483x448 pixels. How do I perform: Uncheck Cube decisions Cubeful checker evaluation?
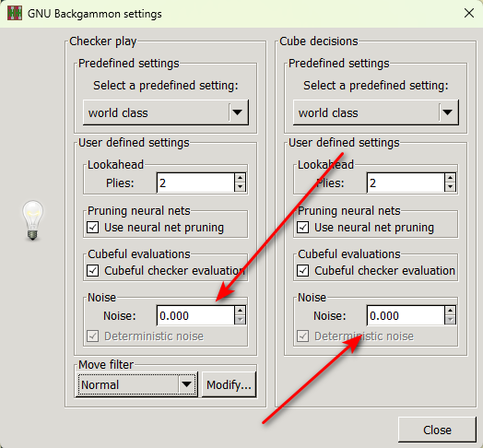[303, 270]
